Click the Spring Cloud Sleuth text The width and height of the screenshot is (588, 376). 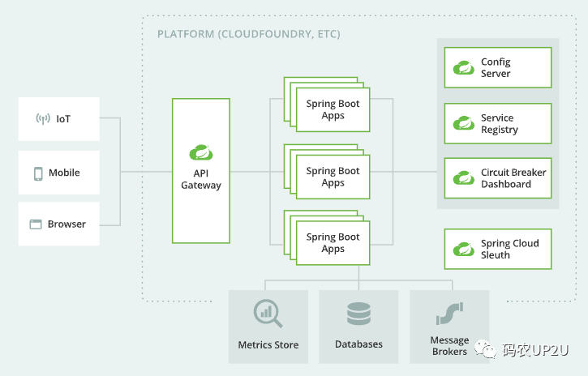pos(510,249)
